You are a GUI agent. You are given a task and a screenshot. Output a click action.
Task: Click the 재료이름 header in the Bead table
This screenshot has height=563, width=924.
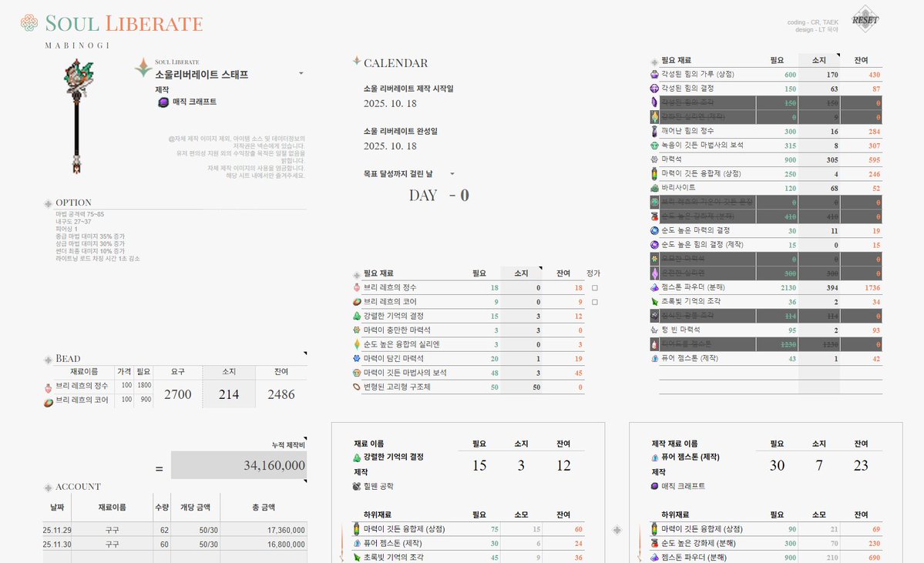(84, 371)
